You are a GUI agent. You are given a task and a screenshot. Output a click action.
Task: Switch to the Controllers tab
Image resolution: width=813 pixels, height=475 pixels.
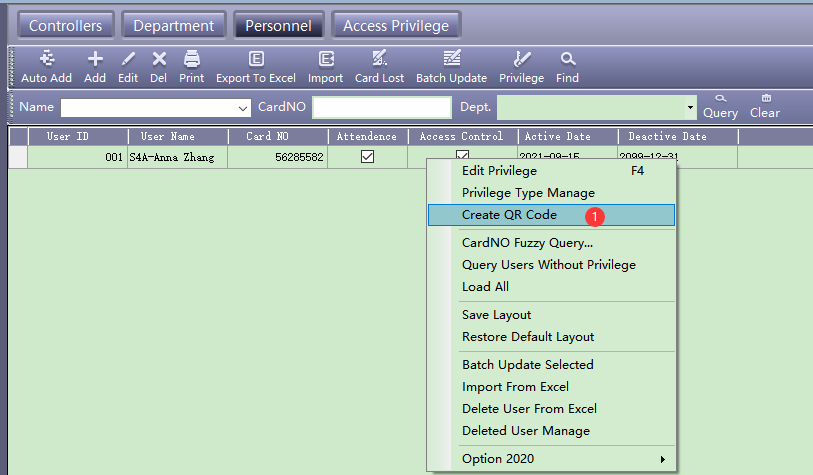66,26
